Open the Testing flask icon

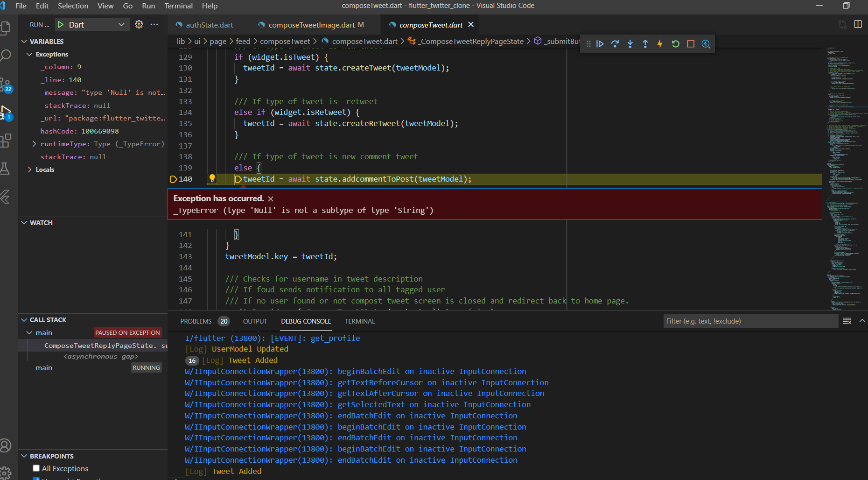click(5, 169)
